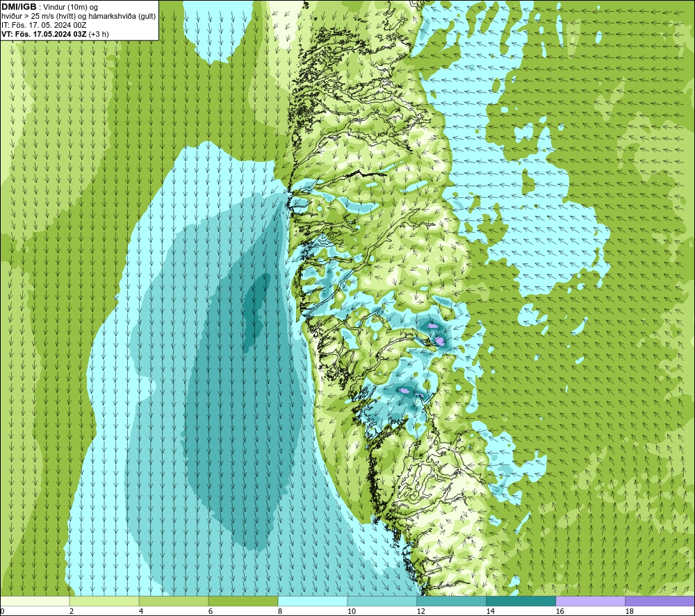Screen dimensions: 695x616
Task: Click the 2-4 m/s light green legend swatch
Action: pyautogui.click(x=104, y=601)
